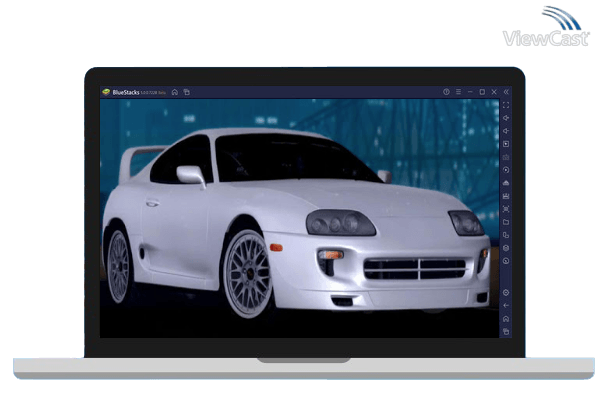Viewport: 602px width, 414px height.
Task: Open settings gear in the sidebar
Action: point(506,293)
